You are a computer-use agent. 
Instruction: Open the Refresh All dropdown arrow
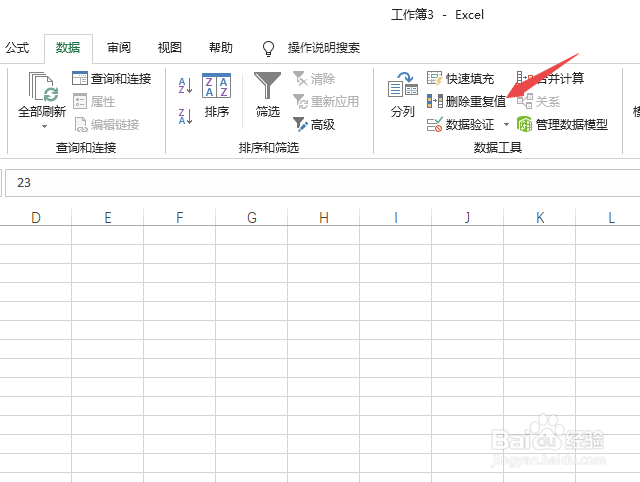(x=44, y=126)
